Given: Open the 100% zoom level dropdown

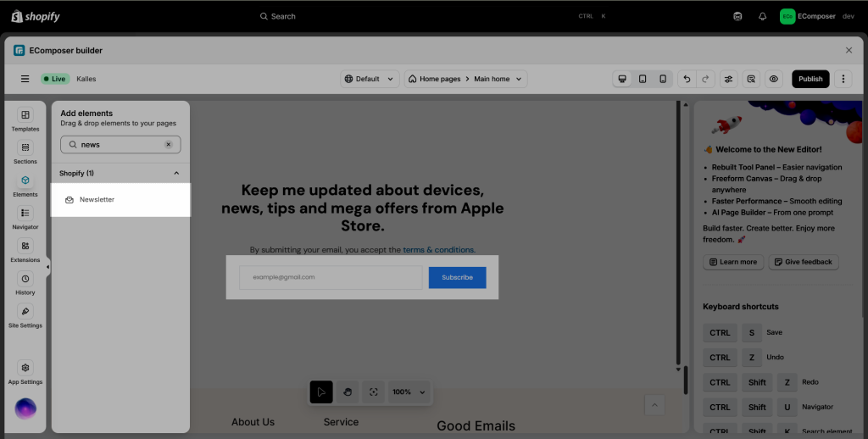Looking at the screenshot, I should (x=409, y=392).
